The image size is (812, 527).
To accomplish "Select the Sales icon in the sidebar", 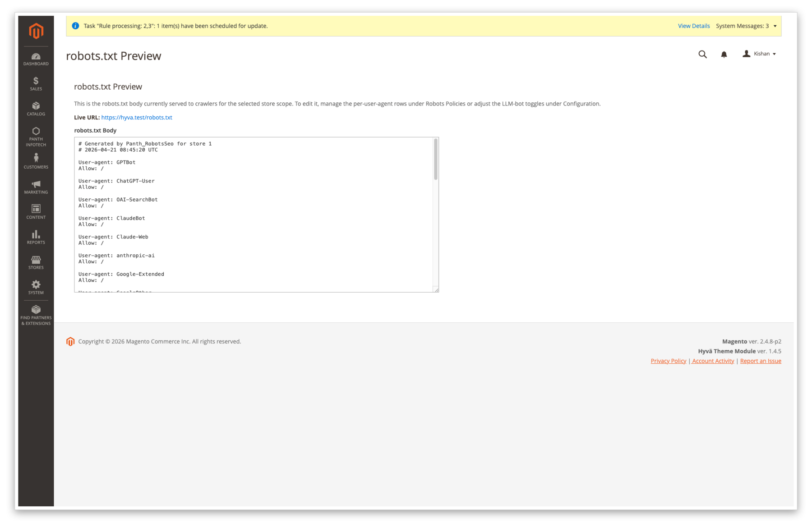I will (x=36, y=84).
